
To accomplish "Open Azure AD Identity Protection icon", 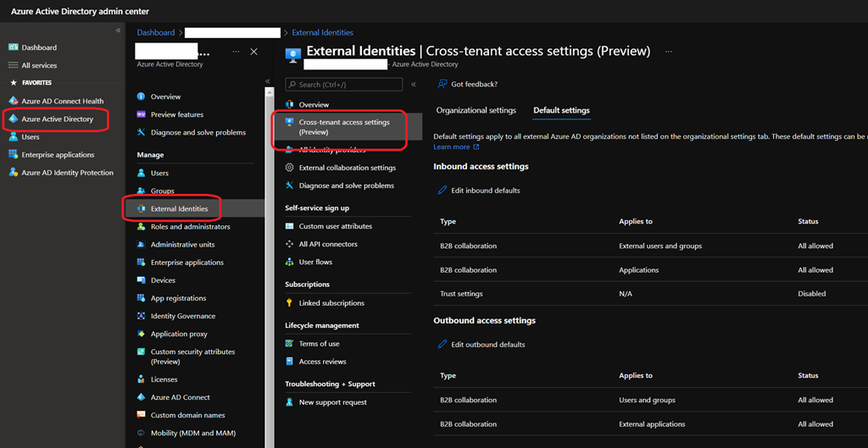I will pos(13,173).
